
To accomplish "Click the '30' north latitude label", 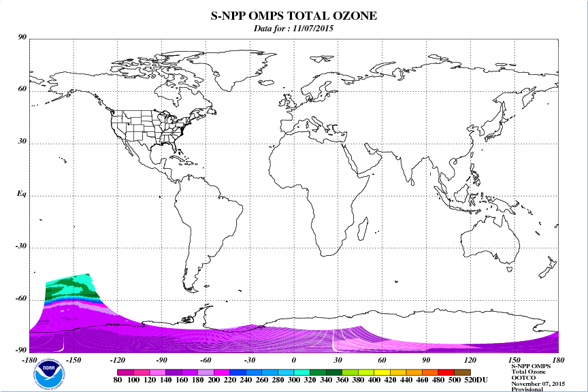I will pyautogui.click(x=22, y=142).
